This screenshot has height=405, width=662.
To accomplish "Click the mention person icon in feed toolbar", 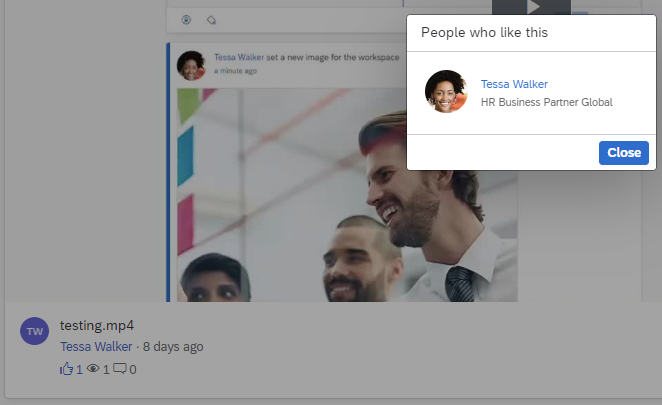I will pyautogui.click(x=186, y=20).
